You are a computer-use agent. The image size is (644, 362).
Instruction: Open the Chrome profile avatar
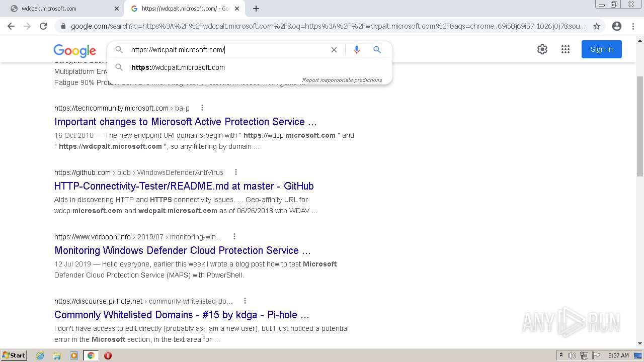(x=616, y=26)
